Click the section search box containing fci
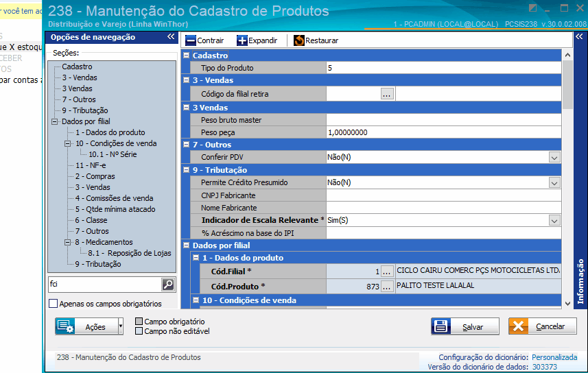 pos(104,285)
